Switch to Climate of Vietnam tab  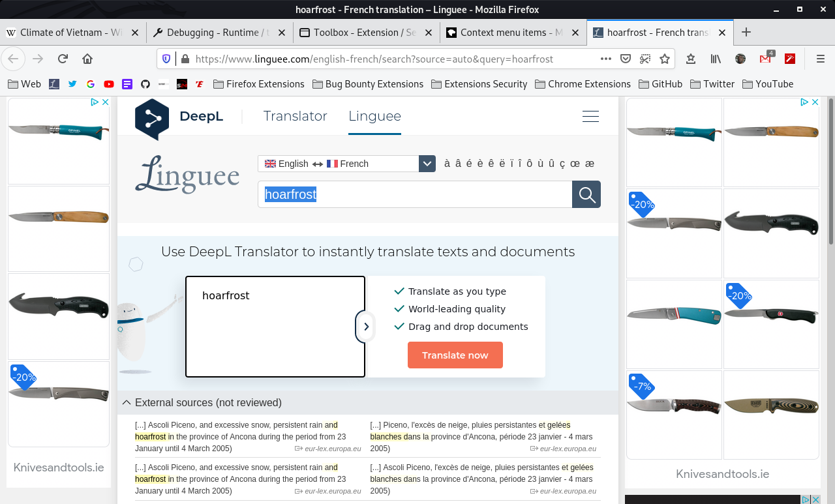pyautogui.click(x=72, y=32)
